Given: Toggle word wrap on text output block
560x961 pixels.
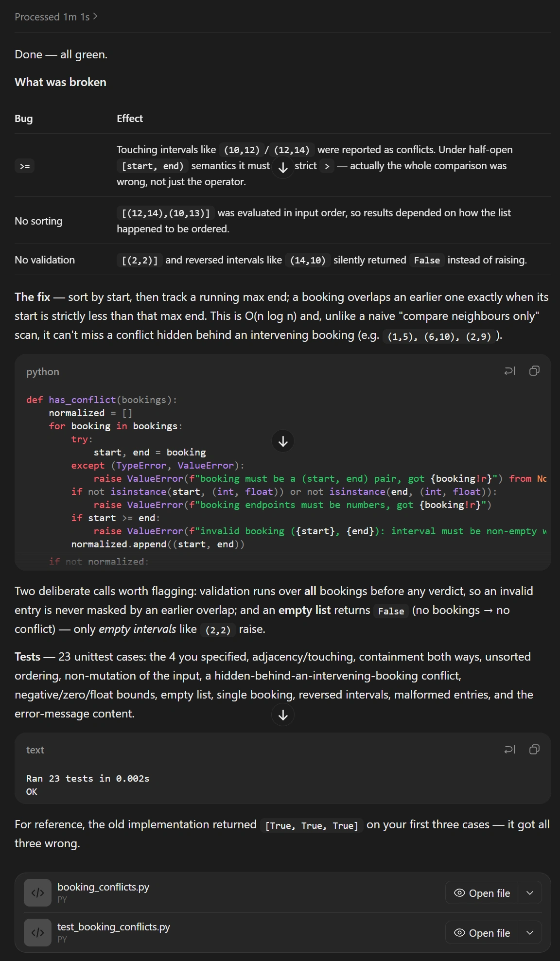Looking at the screenshot, I should coord(509,750).
